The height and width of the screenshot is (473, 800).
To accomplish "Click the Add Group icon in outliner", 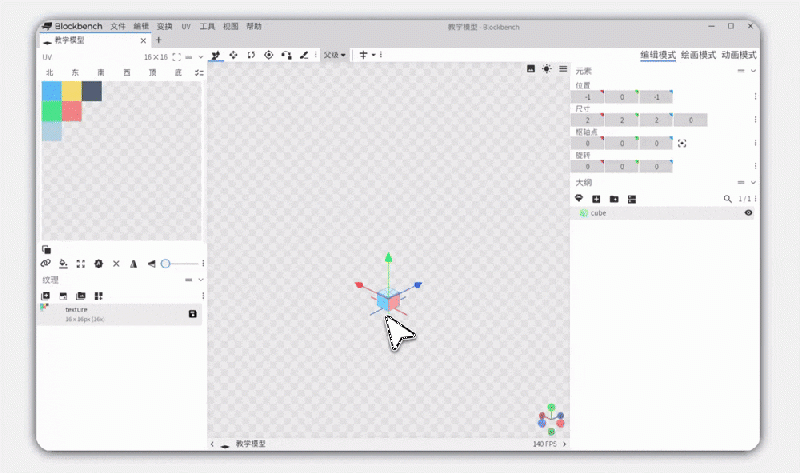I will 614,199.
